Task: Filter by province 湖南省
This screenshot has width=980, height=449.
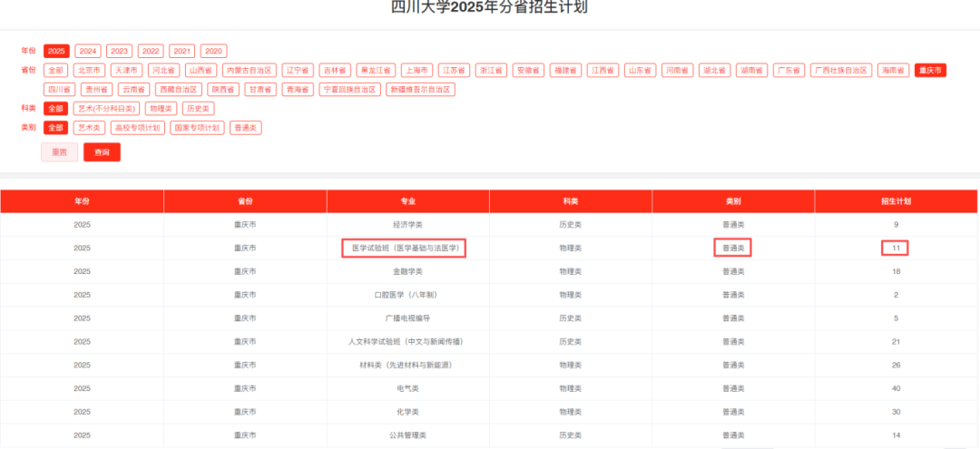Action: [752, 71]
